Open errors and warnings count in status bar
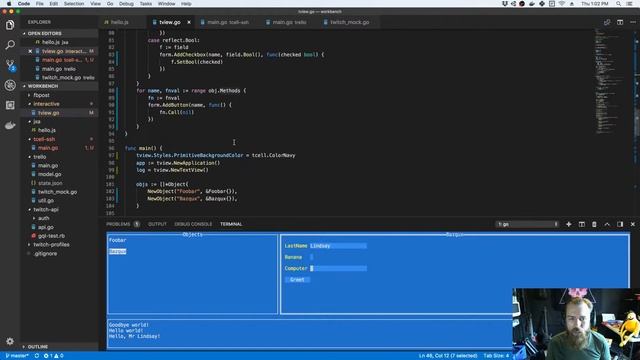The width and height of the screenshot is (640, 360). [53, 356]
